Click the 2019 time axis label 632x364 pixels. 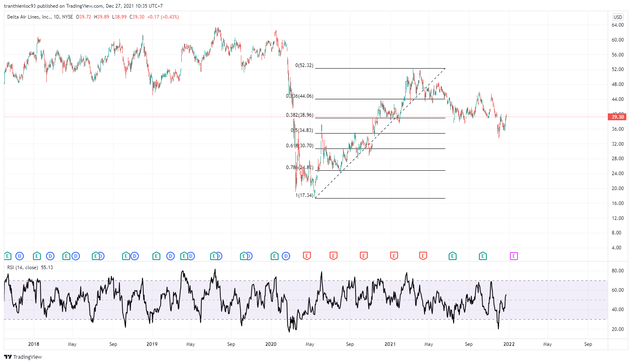(x=152, y=344)
